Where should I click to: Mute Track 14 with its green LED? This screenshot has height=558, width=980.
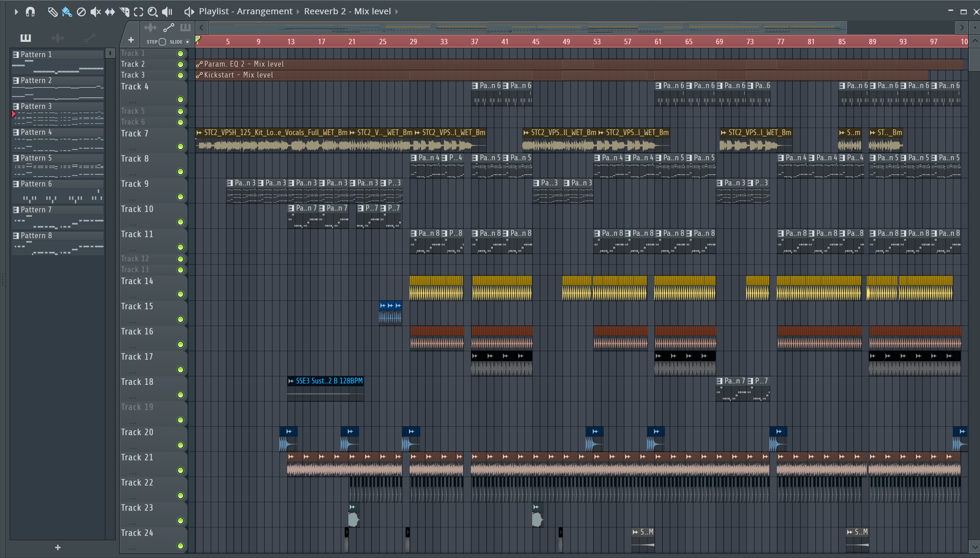click(180, 294)
